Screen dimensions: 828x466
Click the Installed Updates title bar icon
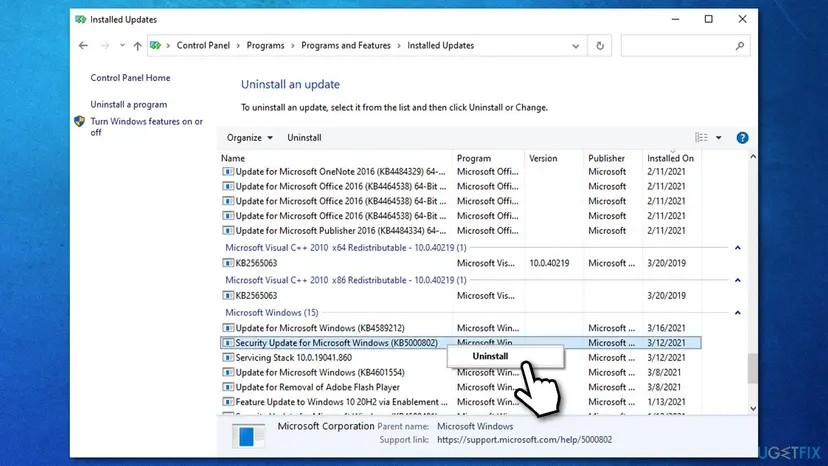[80, 20]
